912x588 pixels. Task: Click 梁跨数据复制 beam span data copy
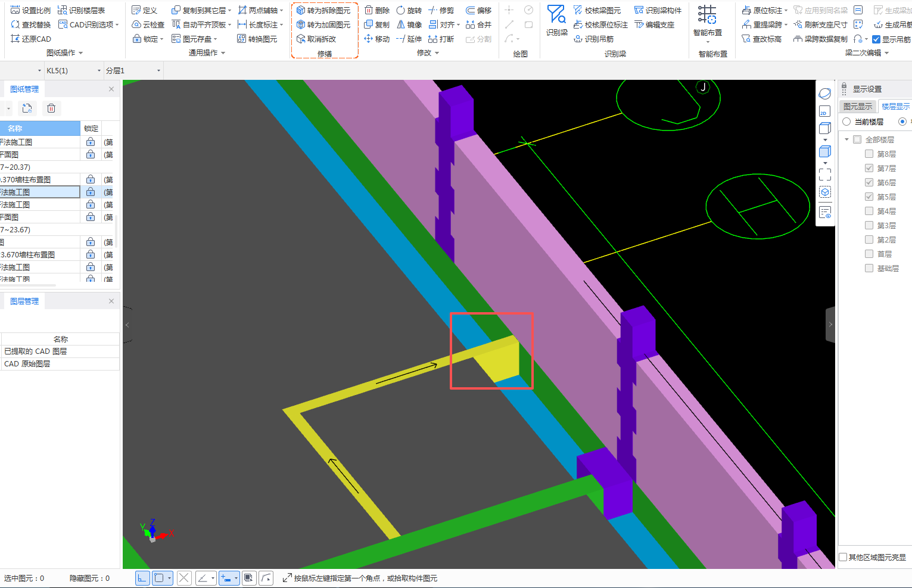pos(820,39)
